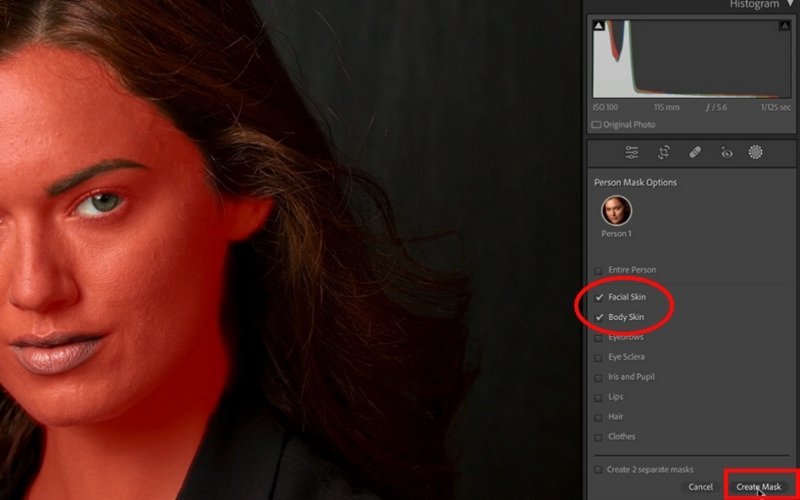Click the Person Mask Options heading
The height and width of the screenshot is (500, 800).
(x=635, y=183)
